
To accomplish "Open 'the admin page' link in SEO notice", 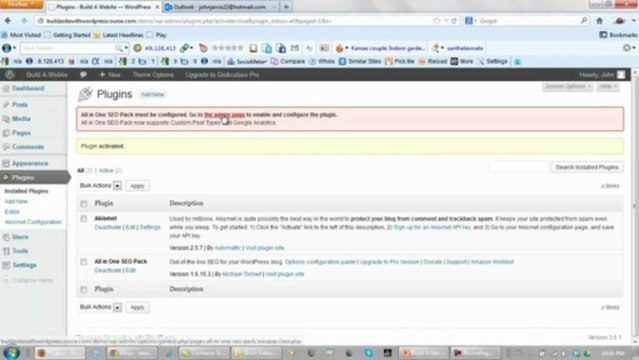I will click(x=224, y=115).
